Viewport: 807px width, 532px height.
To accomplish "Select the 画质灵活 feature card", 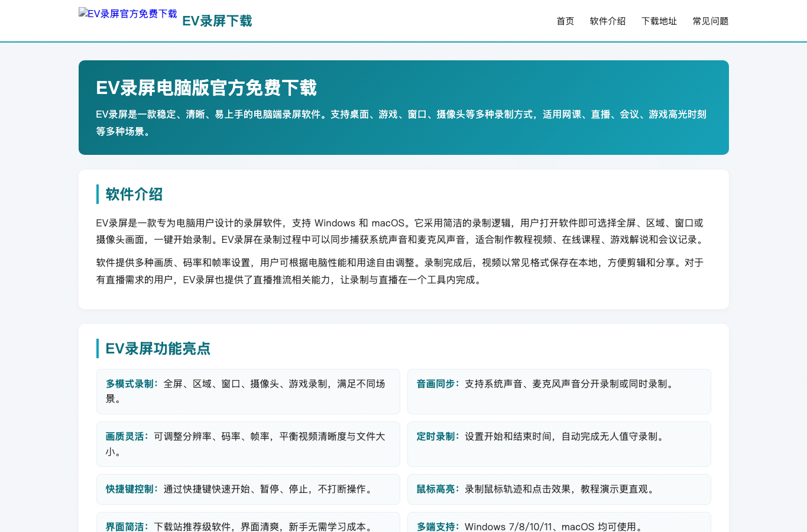I will tap(248, 444).
